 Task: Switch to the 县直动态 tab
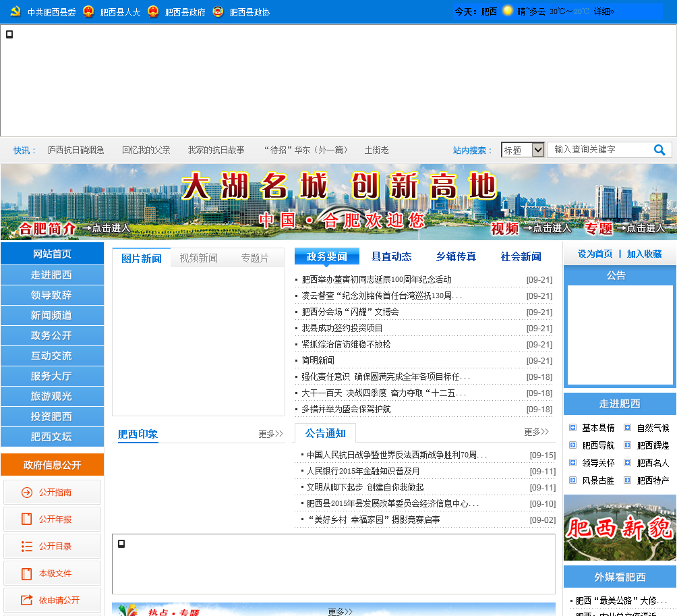click(391, 256)
